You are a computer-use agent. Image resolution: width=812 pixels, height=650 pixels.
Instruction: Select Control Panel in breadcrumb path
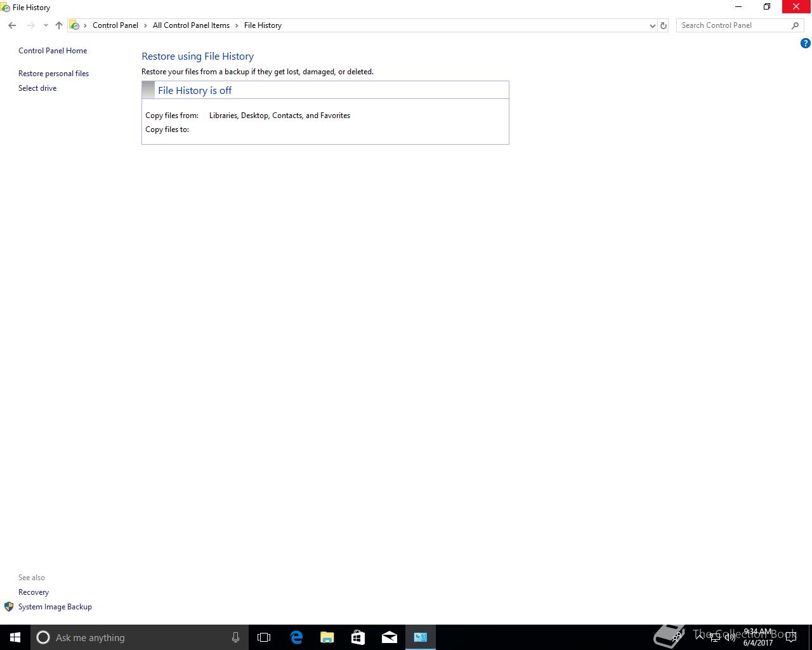point(115,25)
